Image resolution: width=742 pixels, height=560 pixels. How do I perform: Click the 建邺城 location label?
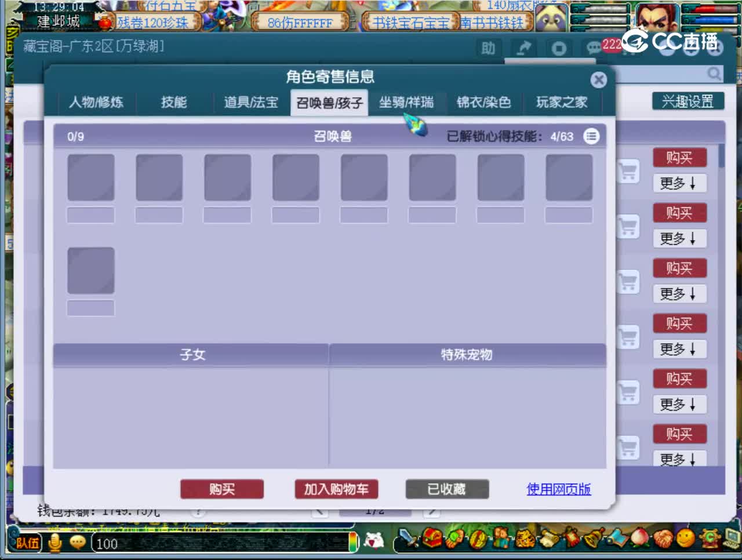click(x=58, y=21)
